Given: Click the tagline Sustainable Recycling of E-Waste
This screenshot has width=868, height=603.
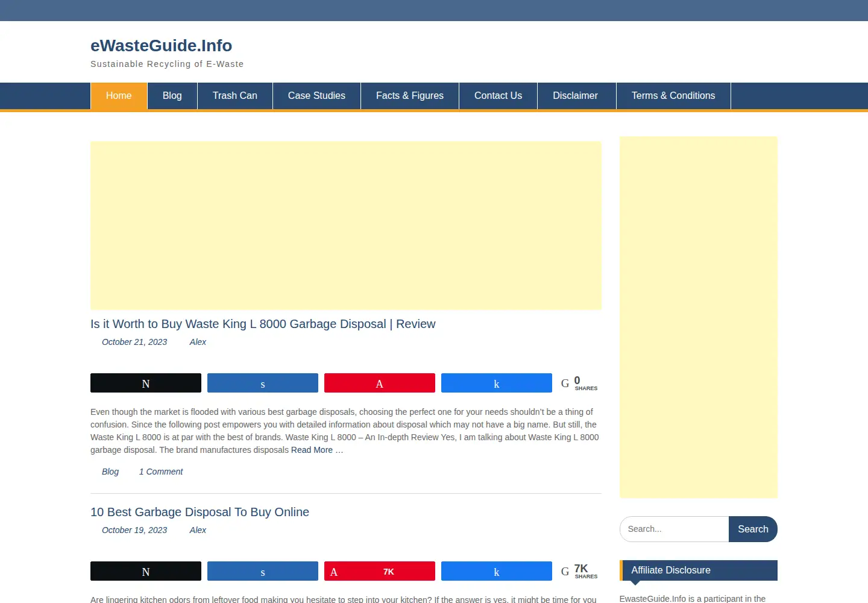Looking at the screenshot, I should (x=167, y=64).
